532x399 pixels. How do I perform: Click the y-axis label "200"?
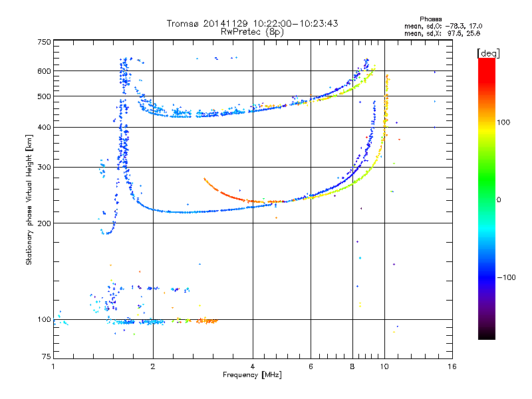[x=44, y=223]
